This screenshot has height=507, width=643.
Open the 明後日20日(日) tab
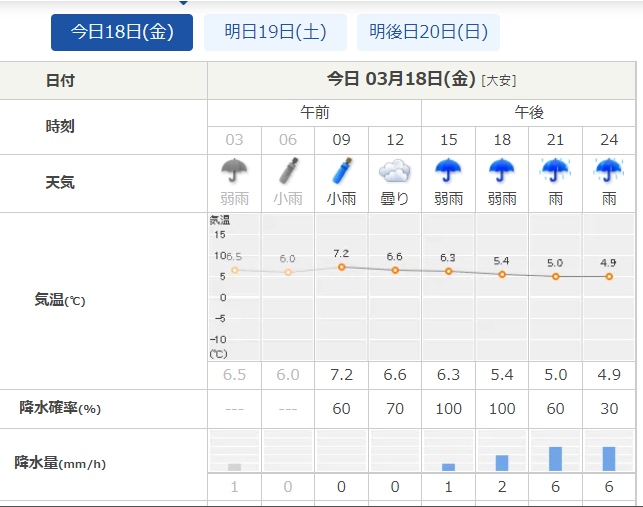[428, 32]
